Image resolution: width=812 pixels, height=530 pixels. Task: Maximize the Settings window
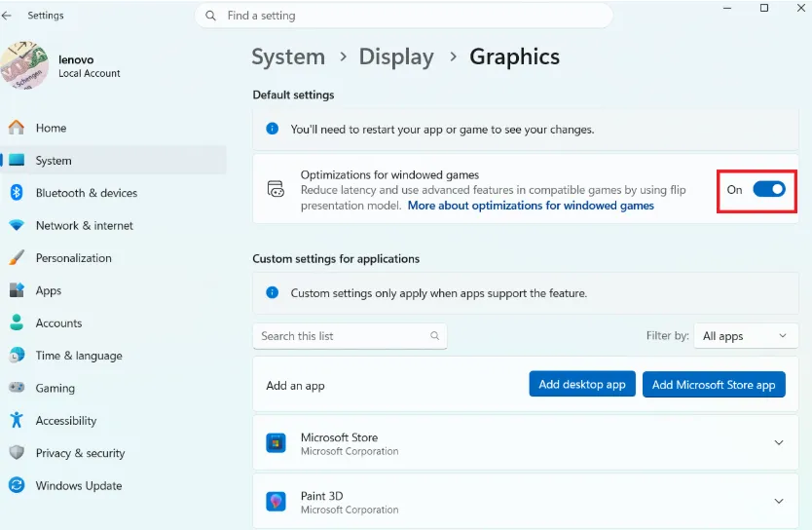click(764, 8)
